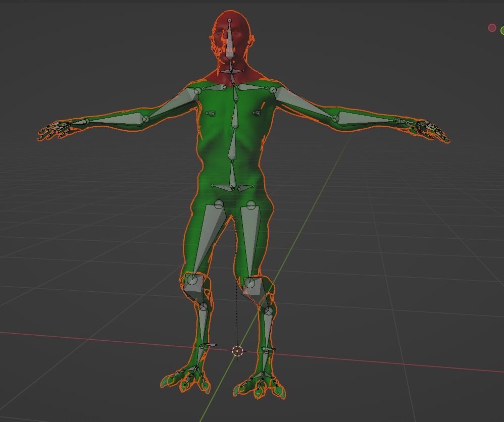Select the upper chest bone of the spine
Image resolution: width=504 pixels, height=422 pixels.
click(x=236, y=93)
